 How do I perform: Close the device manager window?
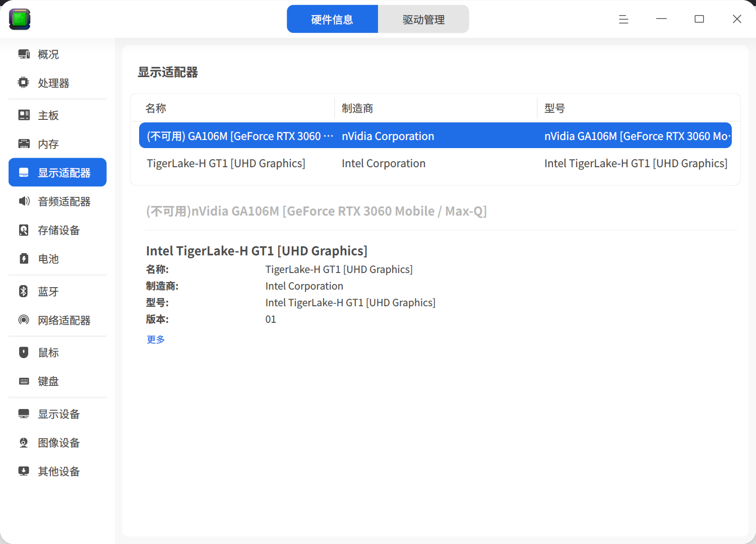pyautogui.click(x=737, y=19)
